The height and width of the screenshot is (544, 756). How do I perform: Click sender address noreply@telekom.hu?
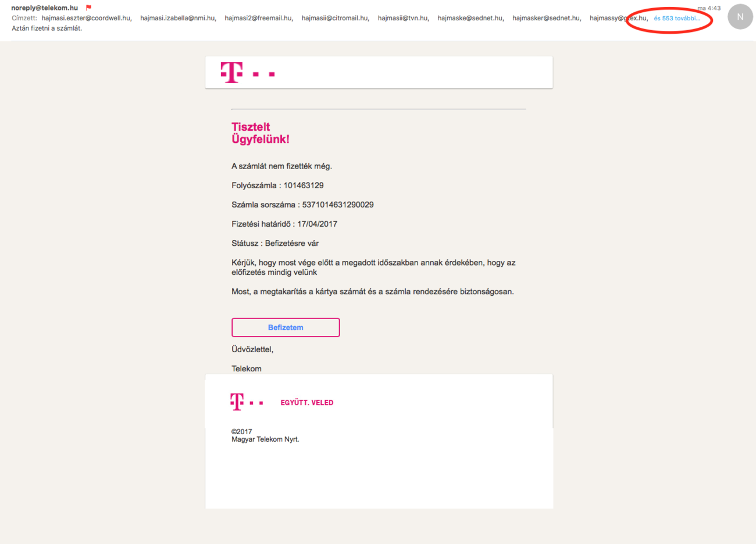pyautogui.click(x=44, y=8)
